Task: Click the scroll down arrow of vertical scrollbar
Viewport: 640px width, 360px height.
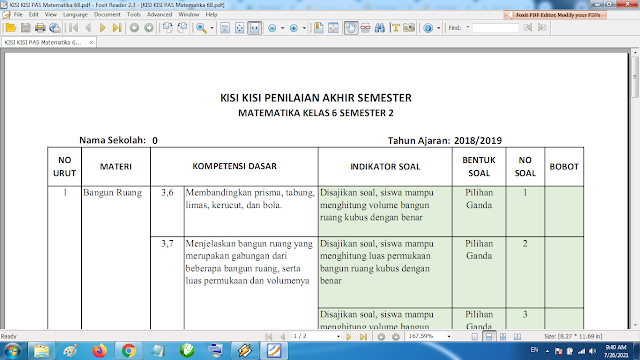Action: pyautogui.click(x=635, y=325)
